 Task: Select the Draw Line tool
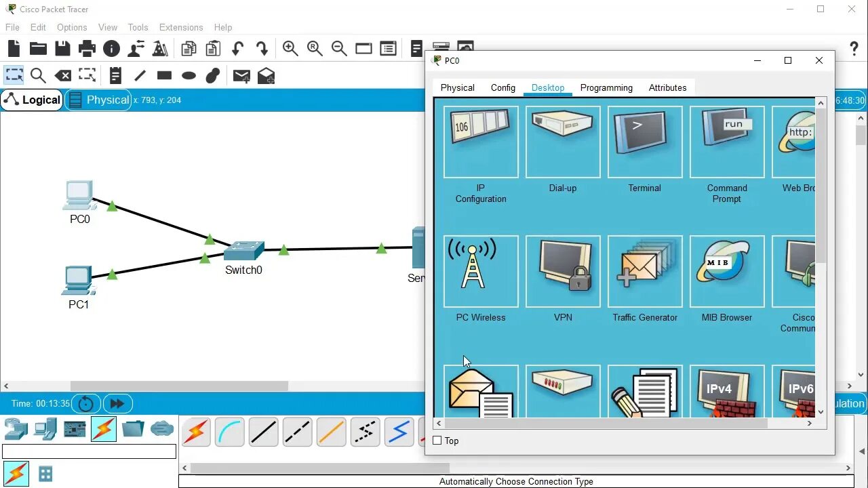tap(140, 75)
